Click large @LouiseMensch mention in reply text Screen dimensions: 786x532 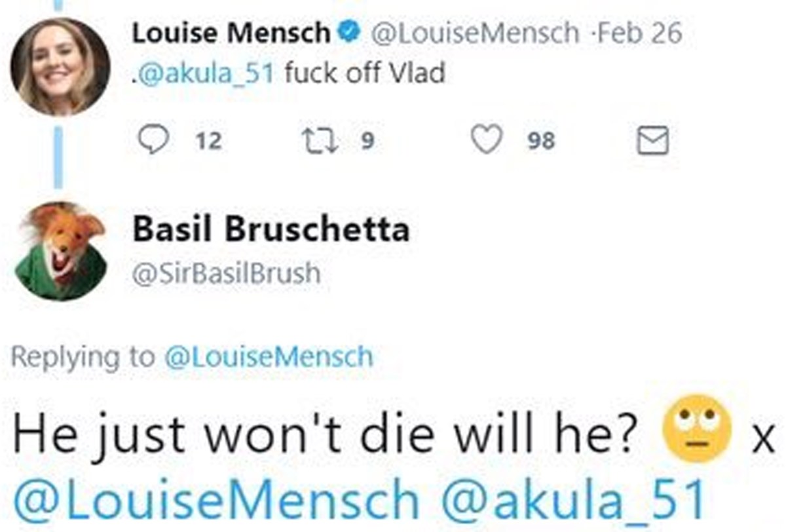click(x=217, y=499)
